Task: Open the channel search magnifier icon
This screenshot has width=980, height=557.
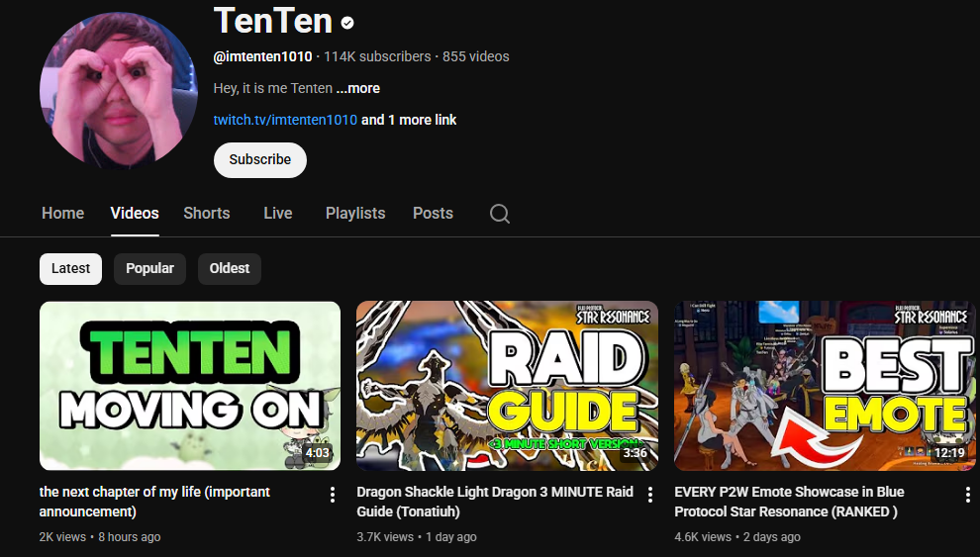Action: point(499,214)
